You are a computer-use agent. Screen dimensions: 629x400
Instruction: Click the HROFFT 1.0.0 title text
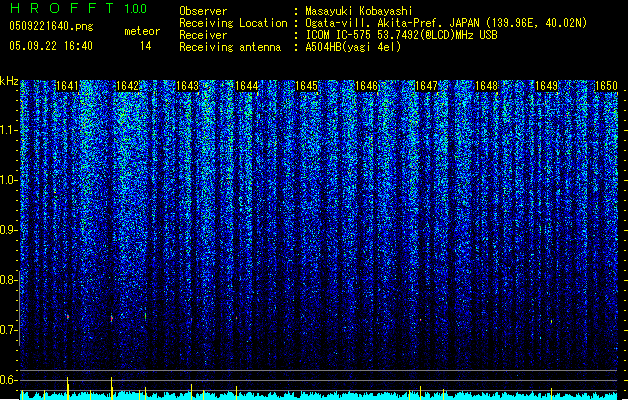pyautogui.click(x=79, y=8)
